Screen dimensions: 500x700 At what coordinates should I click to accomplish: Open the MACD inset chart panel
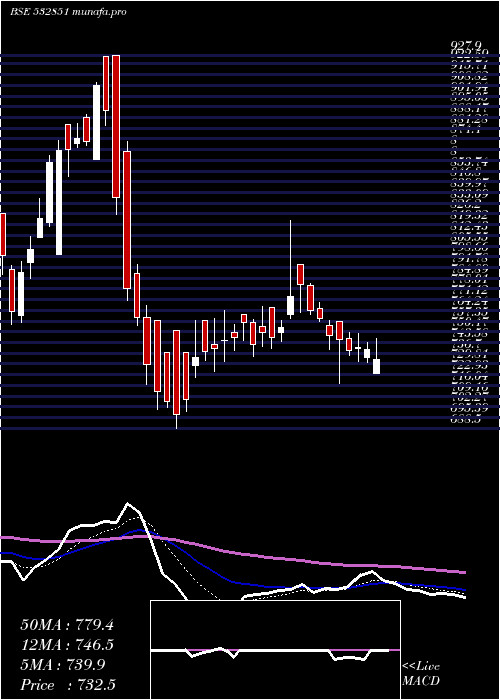coord(275,650)
